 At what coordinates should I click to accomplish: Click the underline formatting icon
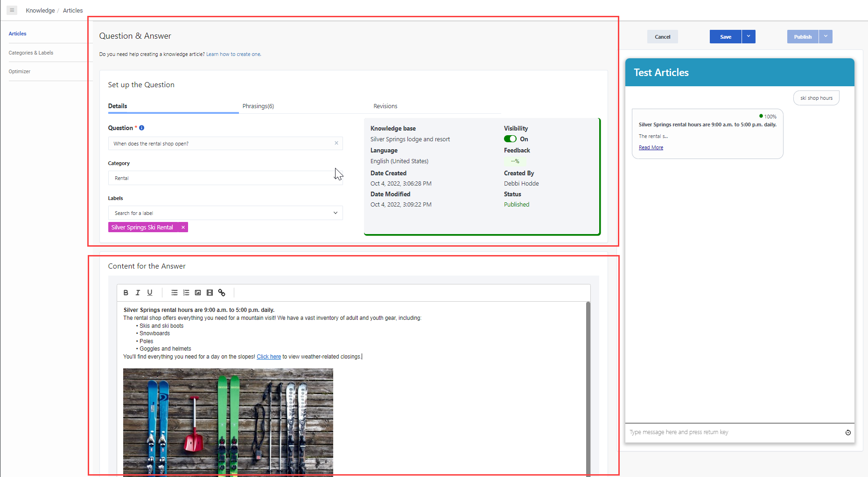(x=150, y=293)
